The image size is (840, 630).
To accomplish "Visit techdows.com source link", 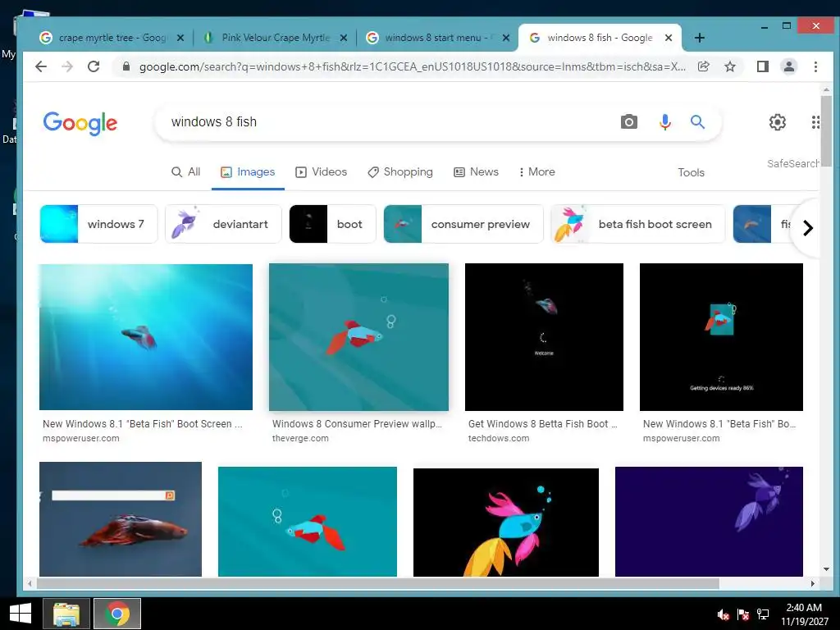I will [498, 438].
